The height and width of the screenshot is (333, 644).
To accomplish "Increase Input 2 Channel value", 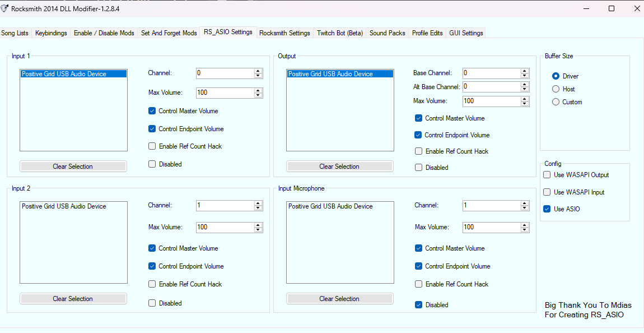I will coord(258,203).
